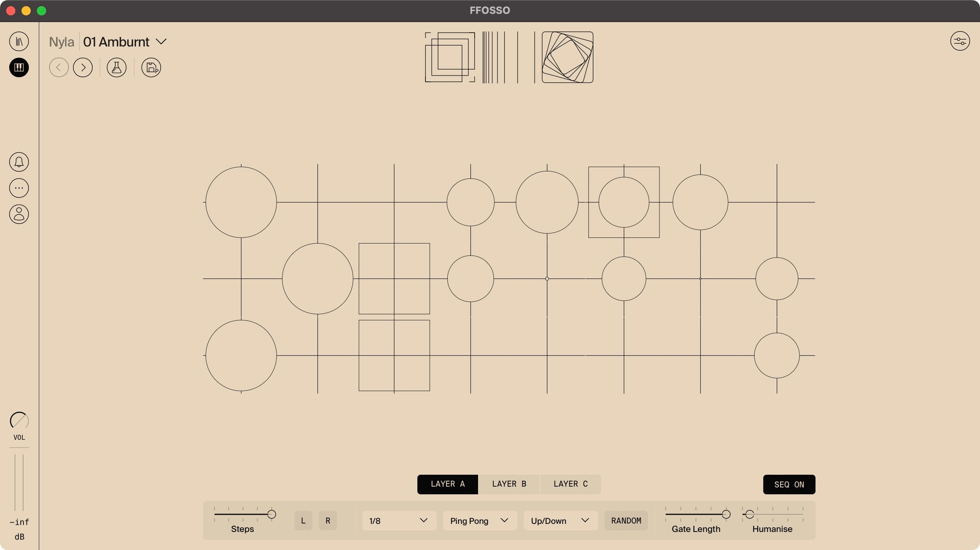Open the 1/8 rate dropdown

click(399, 521)
